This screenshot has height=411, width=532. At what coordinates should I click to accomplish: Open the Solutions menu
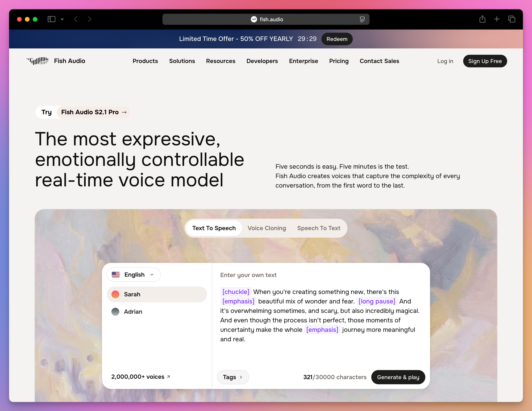(182, 61)
